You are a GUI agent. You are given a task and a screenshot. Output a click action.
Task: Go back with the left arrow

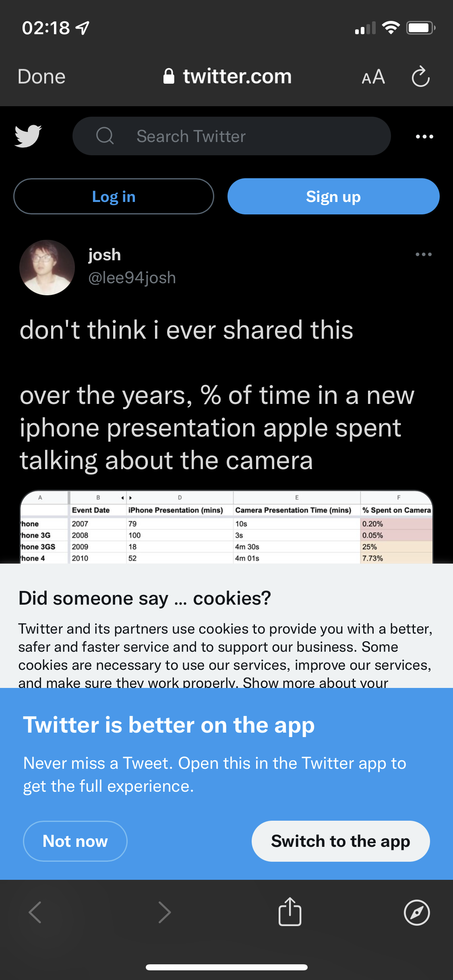(35, 912)
